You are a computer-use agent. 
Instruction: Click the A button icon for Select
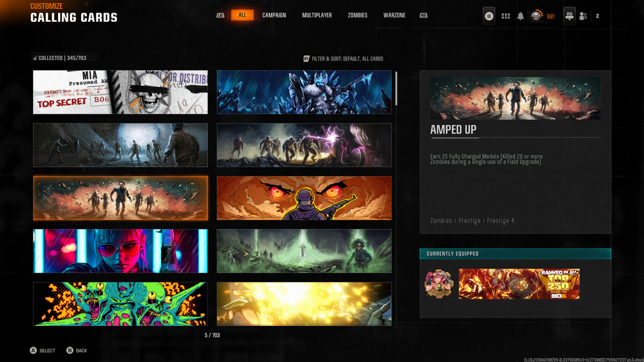(33, 350)
